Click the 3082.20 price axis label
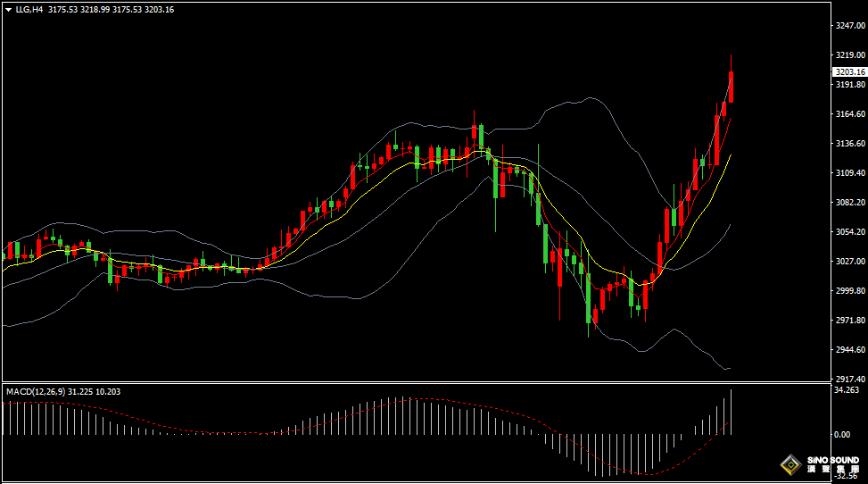 click(x=848, y=203)
